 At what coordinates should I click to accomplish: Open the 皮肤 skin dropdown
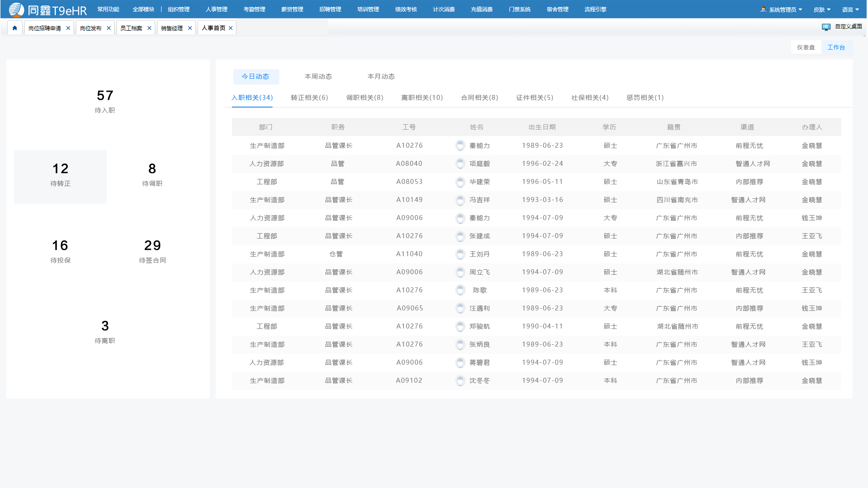click(822, 9)
